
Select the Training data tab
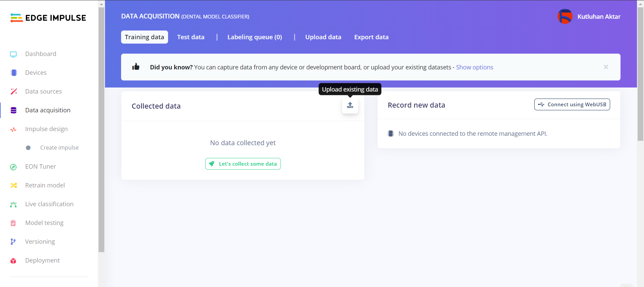coord(145,37)
